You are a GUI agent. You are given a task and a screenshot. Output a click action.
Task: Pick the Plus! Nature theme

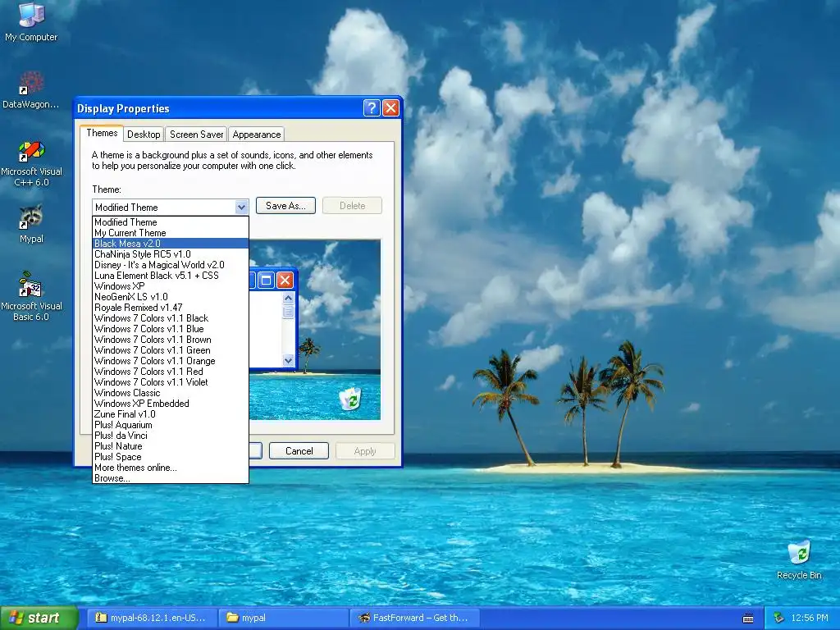pos(171,446)
